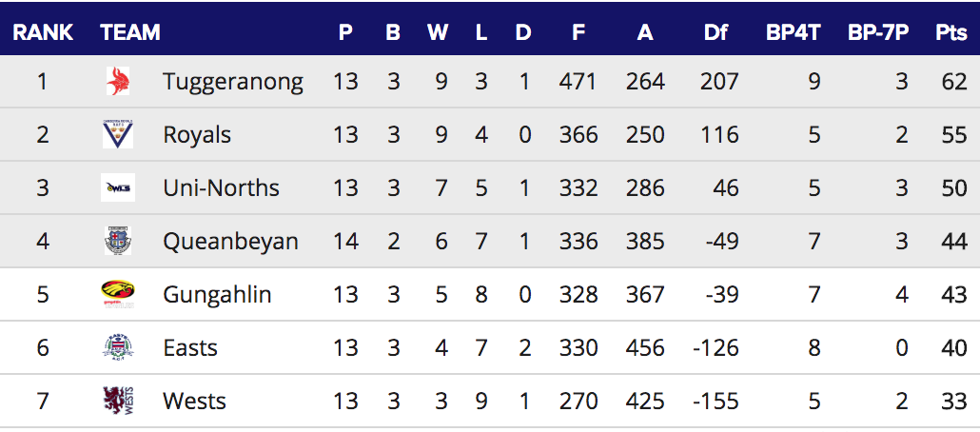Screen dimensions: 980x432
Task: Open the Royals team name link
Action: [197, 135]
